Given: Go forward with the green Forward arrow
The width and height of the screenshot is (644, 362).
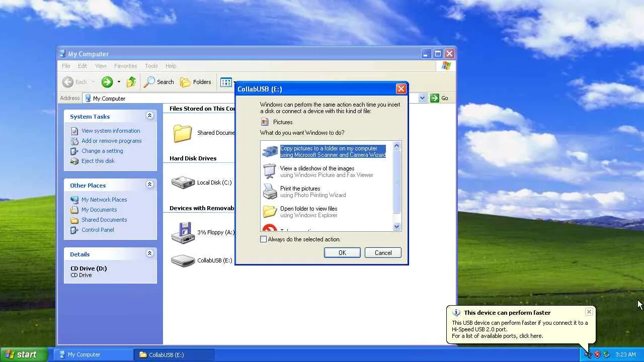Looking at the screenshot, I should pyautogui.click(x=107, y=82).
